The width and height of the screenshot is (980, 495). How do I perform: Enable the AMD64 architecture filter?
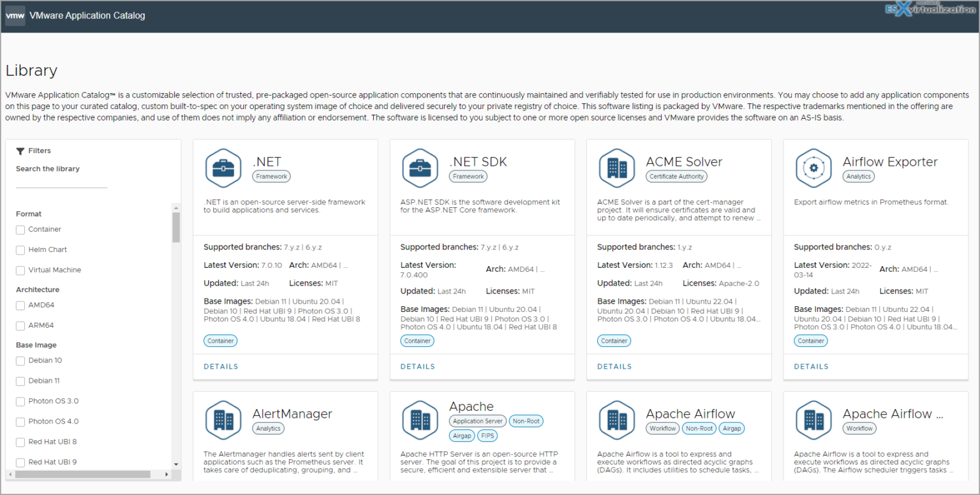pyautogui.click(x=20, y=305)
